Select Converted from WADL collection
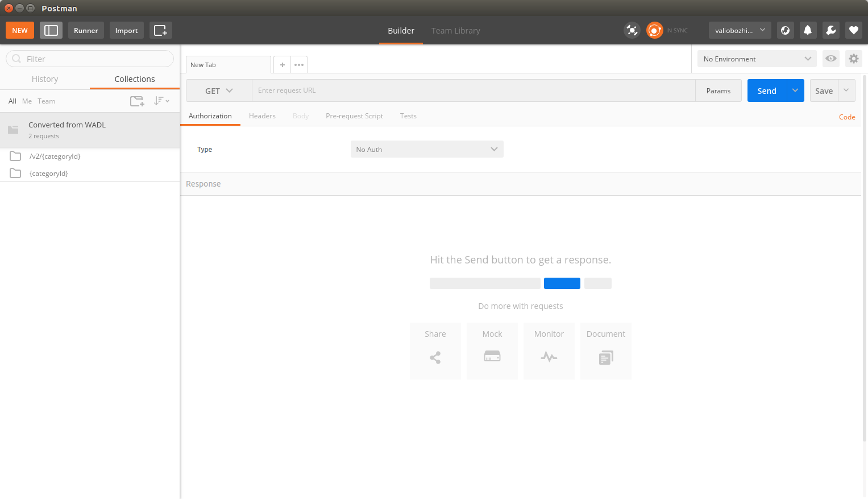This screenshot has width=868, height=499. pyautogui.click(x=90, y=130)
